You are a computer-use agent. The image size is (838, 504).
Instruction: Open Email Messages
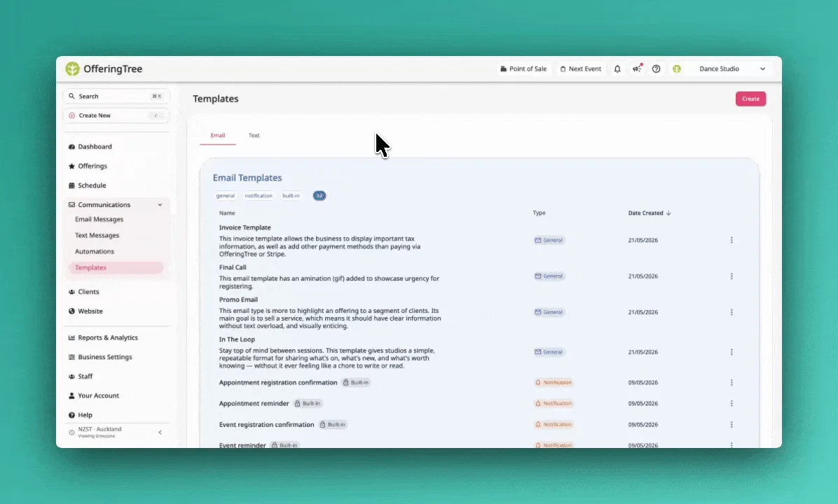point(99,219)
